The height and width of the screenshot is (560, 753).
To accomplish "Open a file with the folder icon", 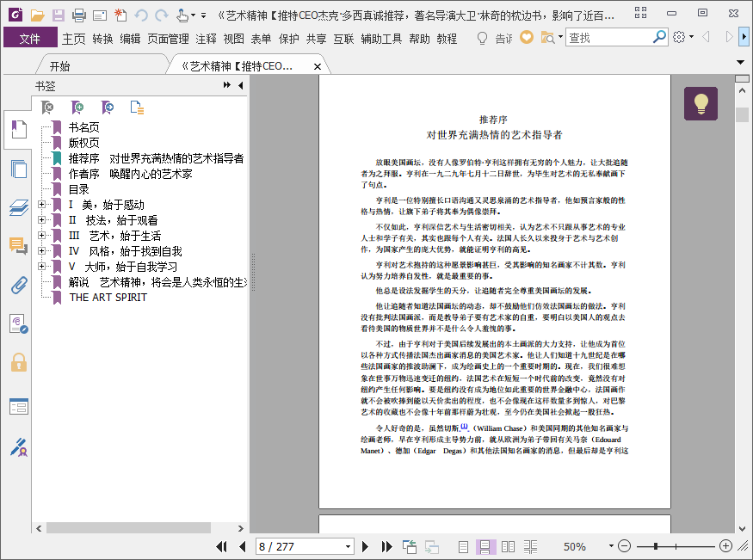I will click(38, 15).
